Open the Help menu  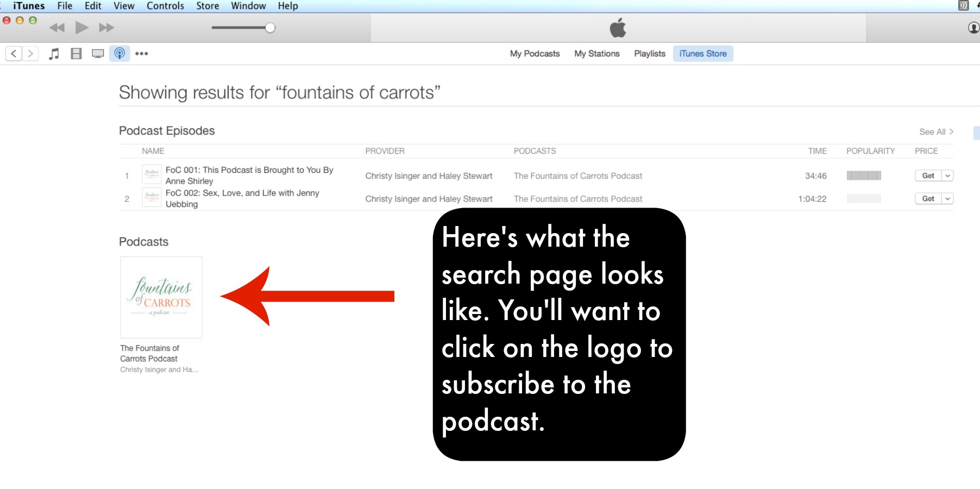tap(288, 6)
